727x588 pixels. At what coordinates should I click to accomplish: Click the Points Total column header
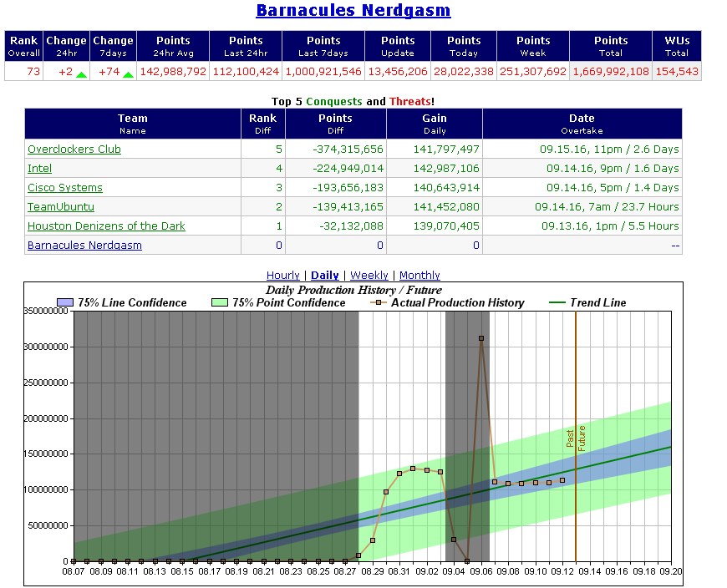click(611, 46)
